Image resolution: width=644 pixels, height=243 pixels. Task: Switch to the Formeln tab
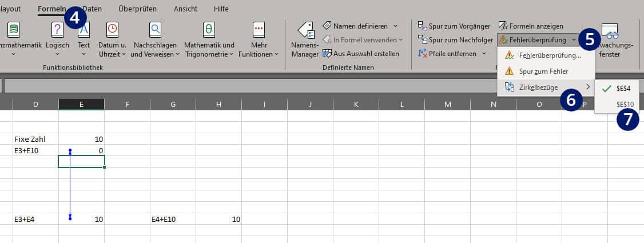click(x=51, y=9)
